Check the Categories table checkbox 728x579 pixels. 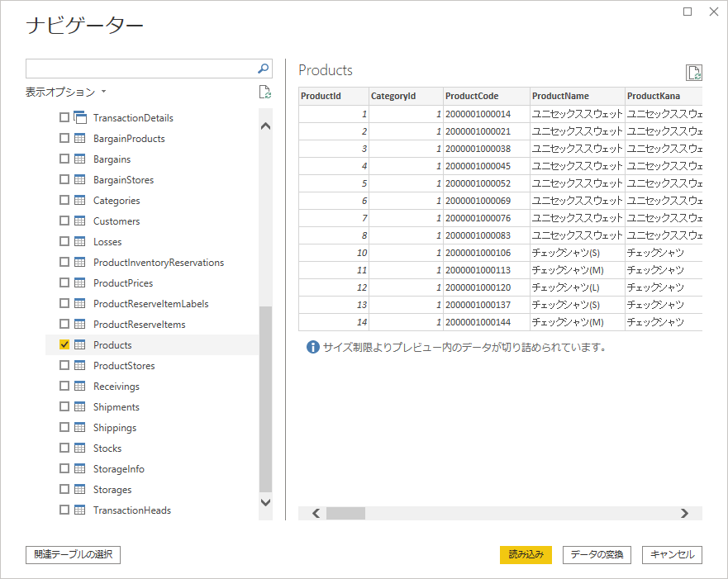pos(64,201)
